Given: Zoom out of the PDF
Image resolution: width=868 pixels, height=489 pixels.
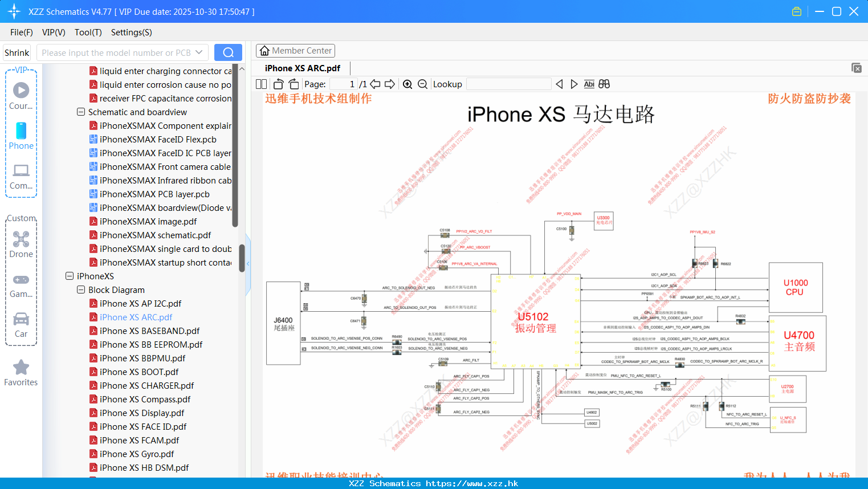Looking at the screenshot, I should pos(422,84).
